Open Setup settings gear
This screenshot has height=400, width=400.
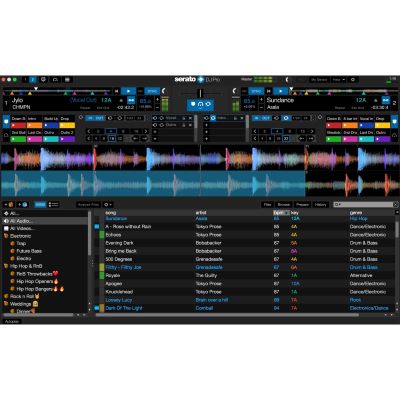click(x=353, y=80)
